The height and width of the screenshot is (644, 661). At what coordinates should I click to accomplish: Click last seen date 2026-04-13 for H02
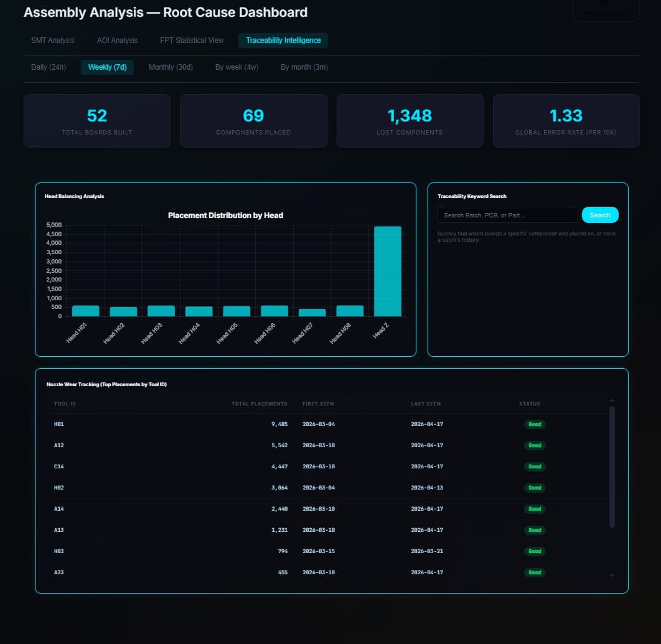tap(427, 488)
